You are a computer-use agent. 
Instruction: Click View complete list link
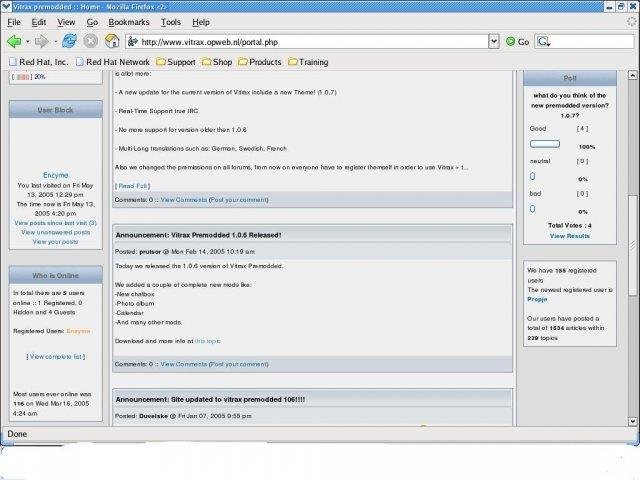coord(56,357)
